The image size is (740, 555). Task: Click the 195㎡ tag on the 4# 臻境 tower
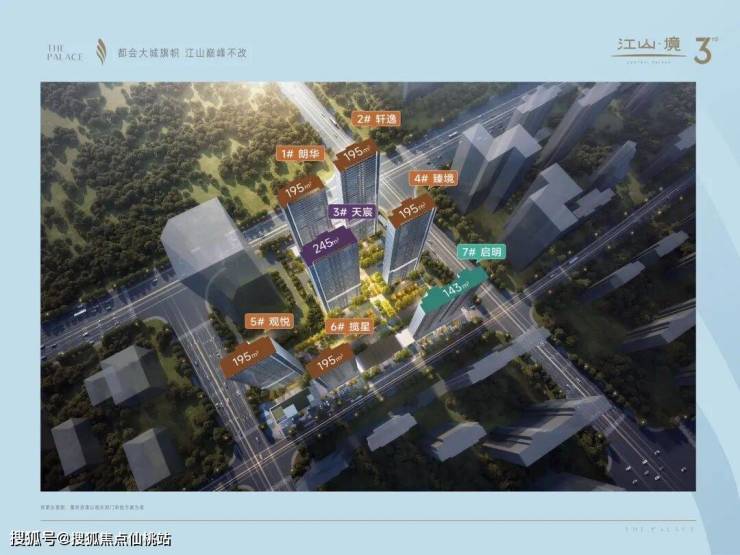click(412, 210)
